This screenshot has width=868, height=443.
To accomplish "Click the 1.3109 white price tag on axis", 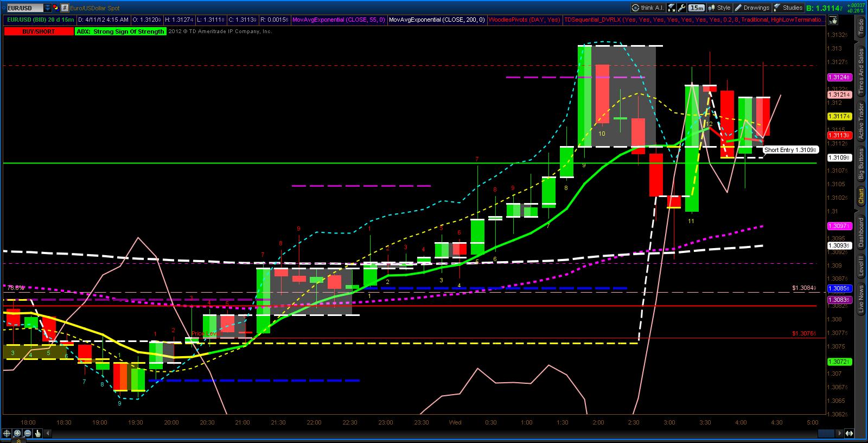I will pos(839,157).
